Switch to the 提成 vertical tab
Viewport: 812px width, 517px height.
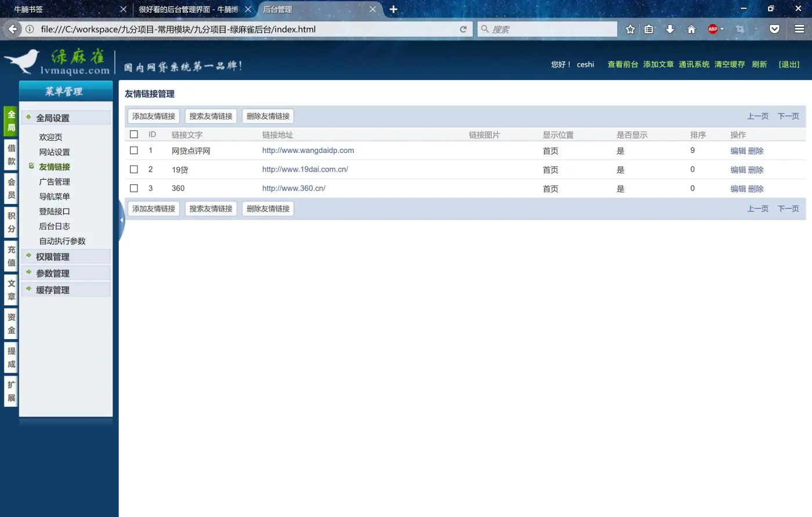pos(11,358)
